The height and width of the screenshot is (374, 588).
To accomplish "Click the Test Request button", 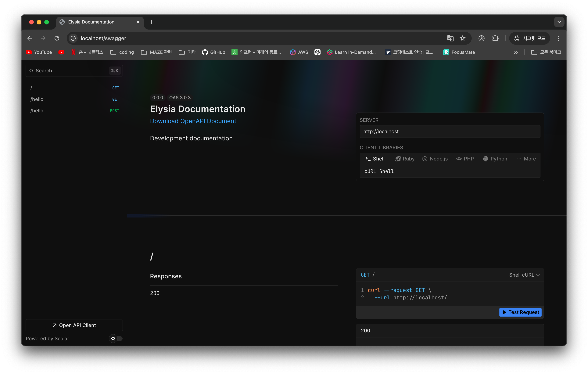I will pos(520,312).
